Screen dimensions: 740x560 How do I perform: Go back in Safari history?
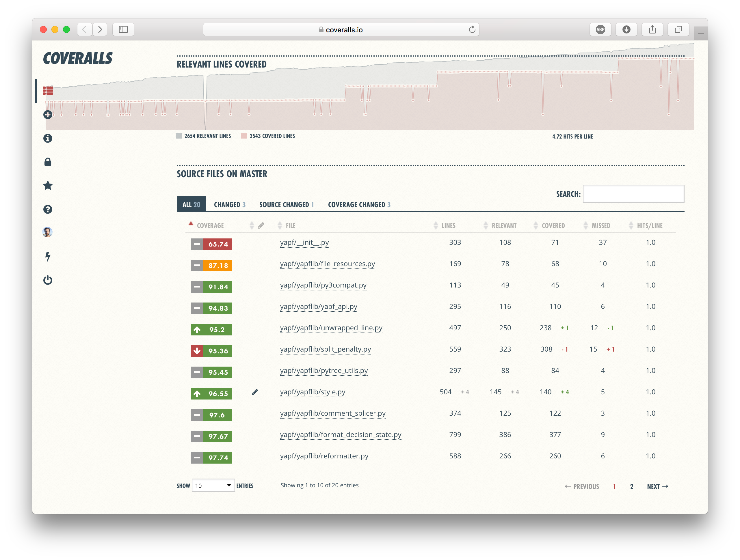[x=85, y=29]
